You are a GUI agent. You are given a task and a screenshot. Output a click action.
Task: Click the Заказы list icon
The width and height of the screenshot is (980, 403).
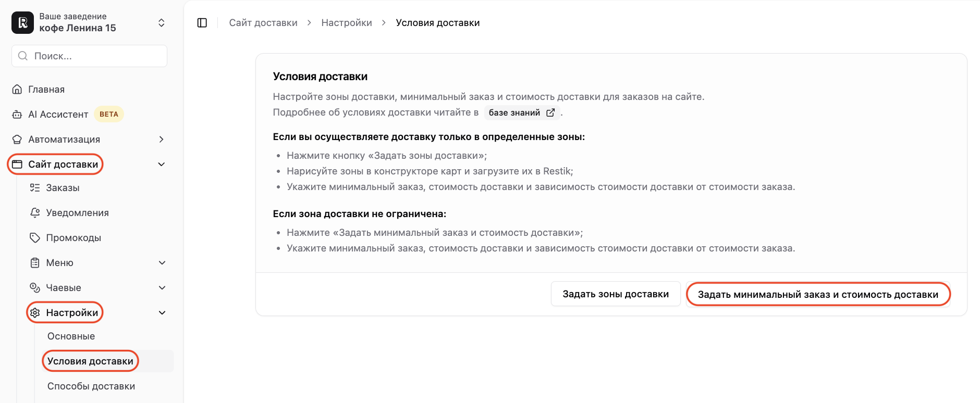click(x=35, y=188)
